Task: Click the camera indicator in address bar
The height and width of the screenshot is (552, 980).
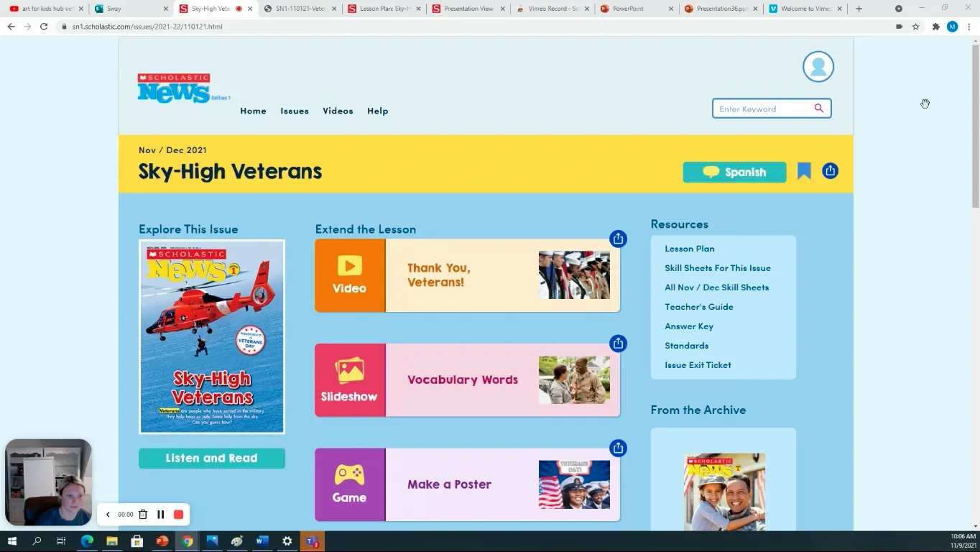Action: [899, 27]
